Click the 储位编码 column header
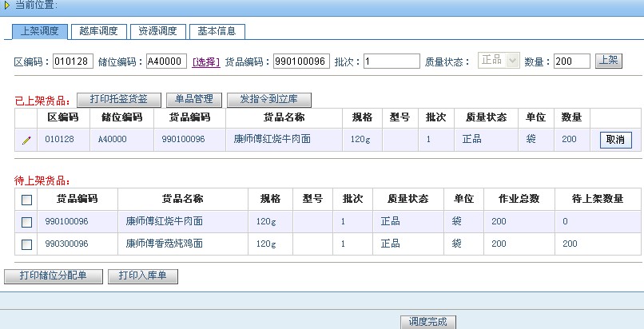Screen dimensions: 644x329 click(x=121, y=117)
